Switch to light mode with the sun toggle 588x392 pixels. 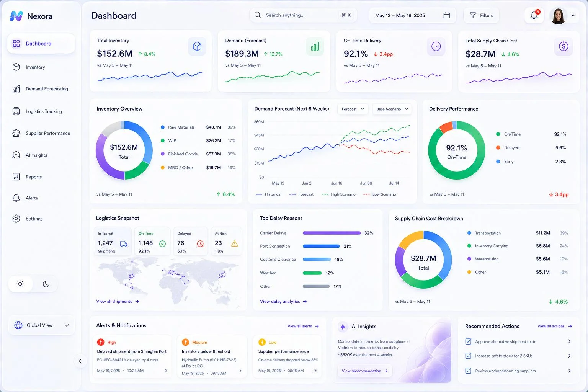20,284
